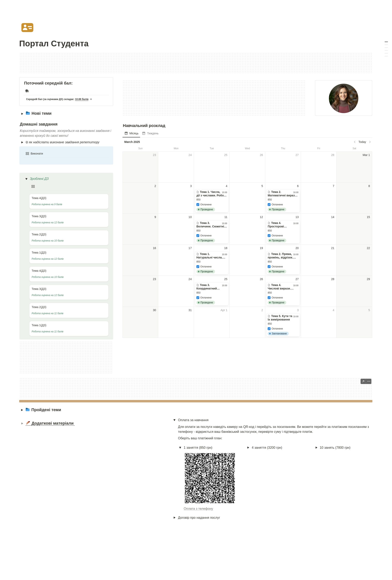Image resolution: width=392 pixels, height=580 pixels.
Task: Toggle Оплачене checkbox on March 20 lesson
Action: click(269, 267)
